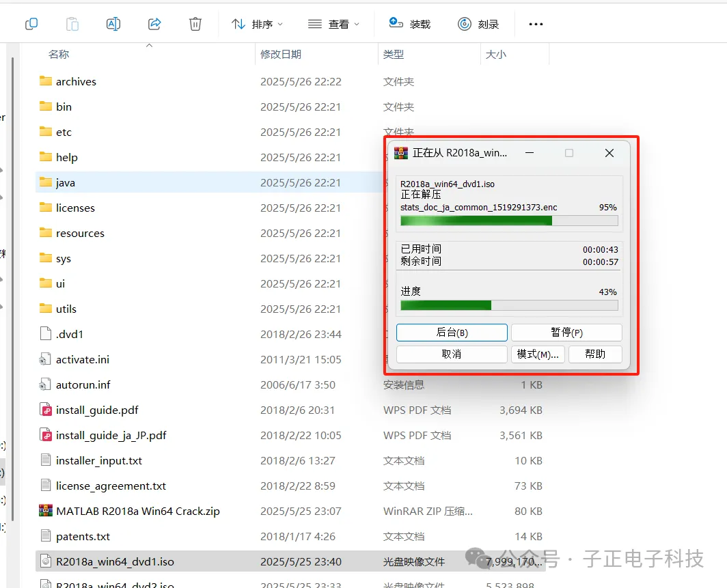
Task: Click the Share icon in the toolbar
Action: tap(154, 24)
